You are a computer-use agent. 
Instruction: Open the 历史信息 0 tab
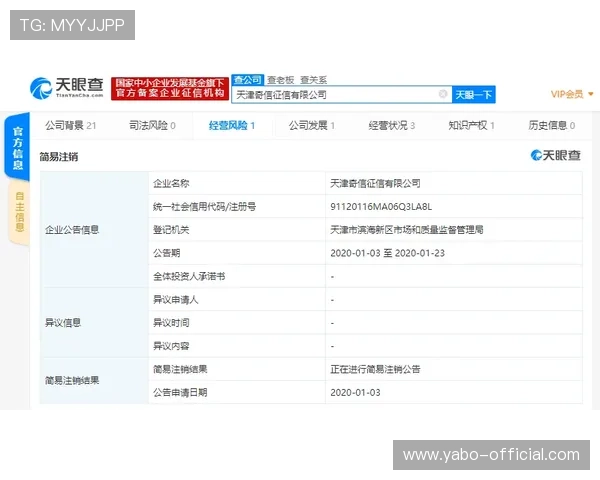(x=551, y=125)
